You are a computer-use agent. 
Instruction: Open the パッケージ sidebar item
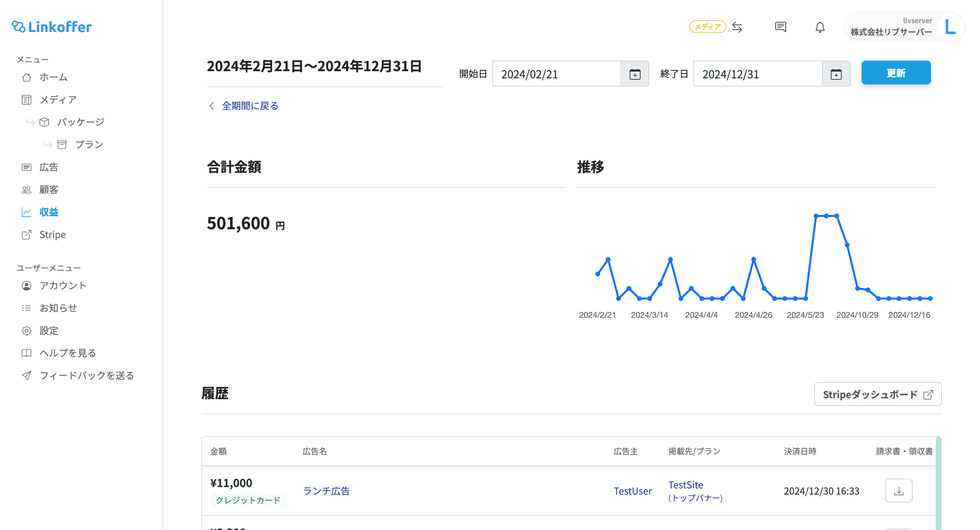81,122
